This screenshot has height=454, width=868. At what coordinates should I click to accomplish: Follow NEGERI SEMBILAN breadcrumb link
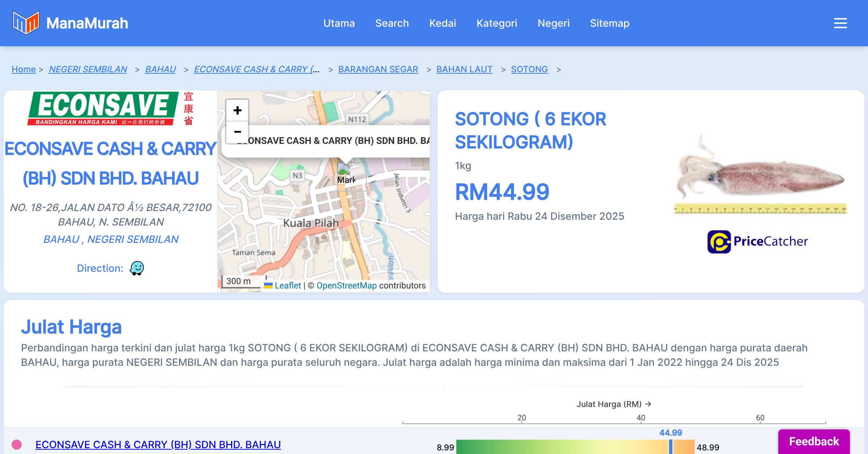click(x=88, y=69)
